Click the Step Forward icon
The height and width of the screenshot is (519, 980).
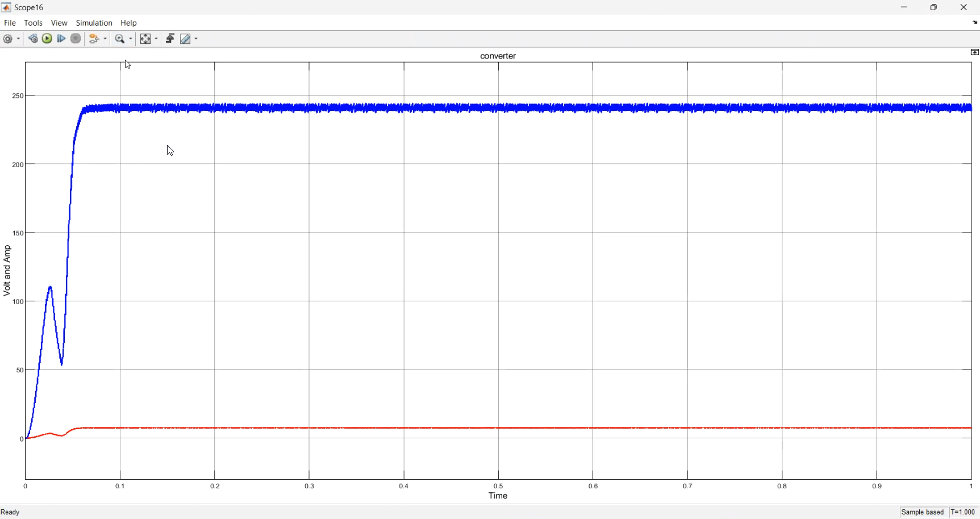tap(61, 39)
